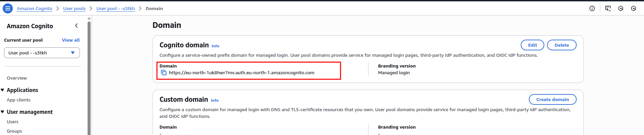
Task: Collapse the Applications section
Action: [x=3, y=90]
